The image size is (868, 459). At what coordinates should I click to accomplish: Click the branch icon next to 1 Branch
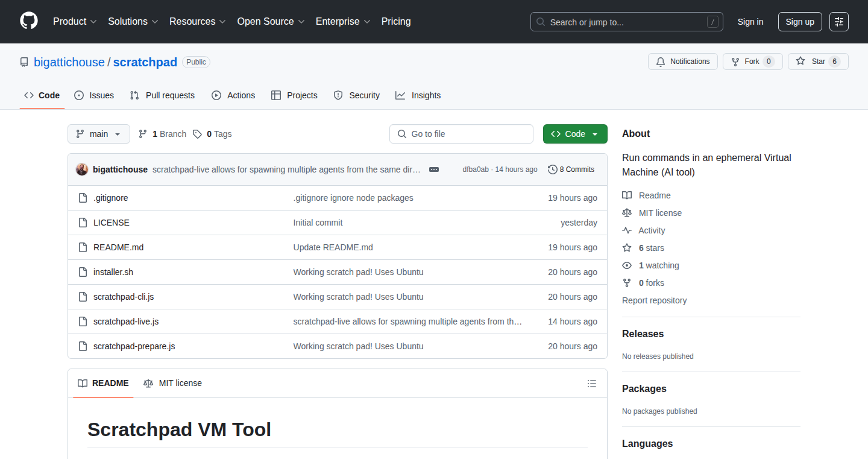(x=143, y=134)
